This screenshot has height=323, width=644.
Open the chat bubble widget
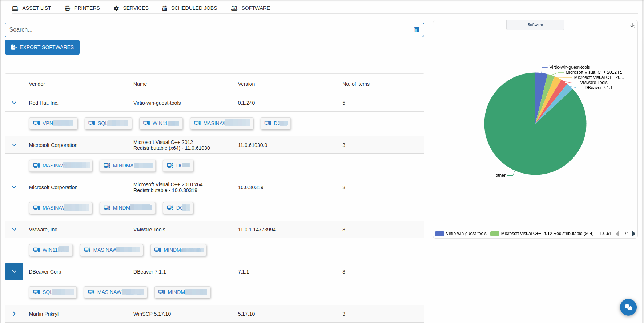pyautogui.click(x=628, y=307)
